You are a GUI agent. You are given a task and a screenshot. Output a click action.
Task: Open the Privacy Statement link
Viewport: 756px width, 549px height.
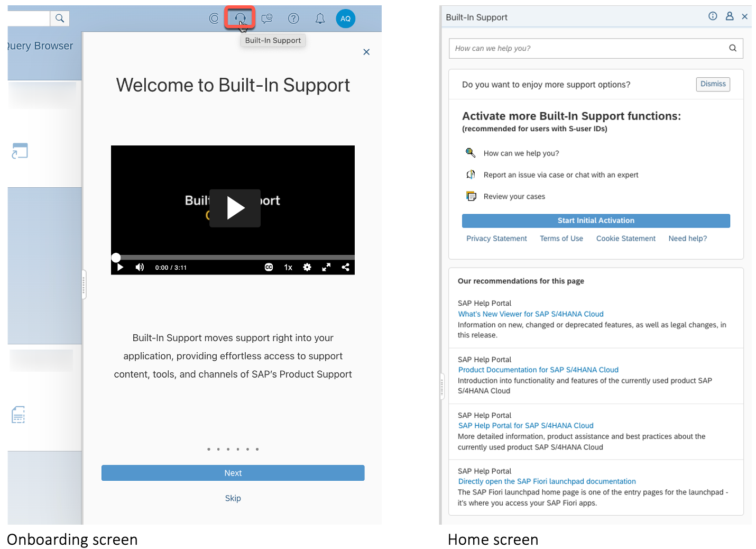coord(496,239)
